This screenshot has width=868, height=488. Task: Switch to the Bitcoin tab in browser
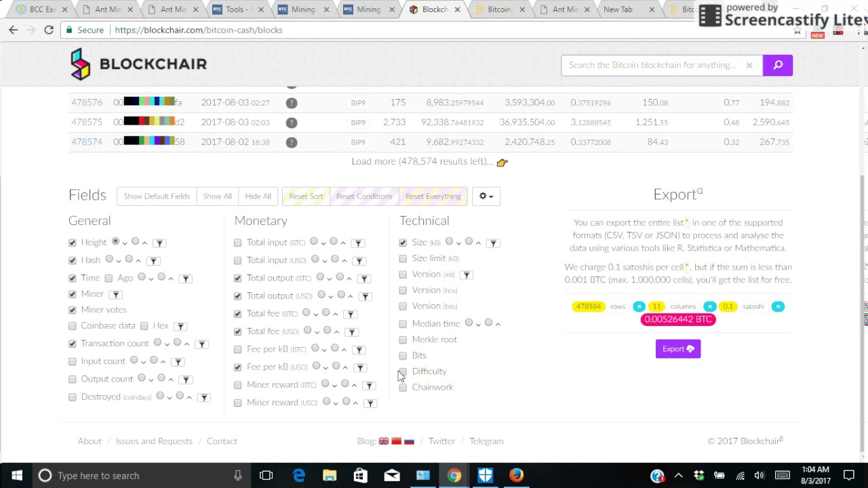click(x=498, y=9)
